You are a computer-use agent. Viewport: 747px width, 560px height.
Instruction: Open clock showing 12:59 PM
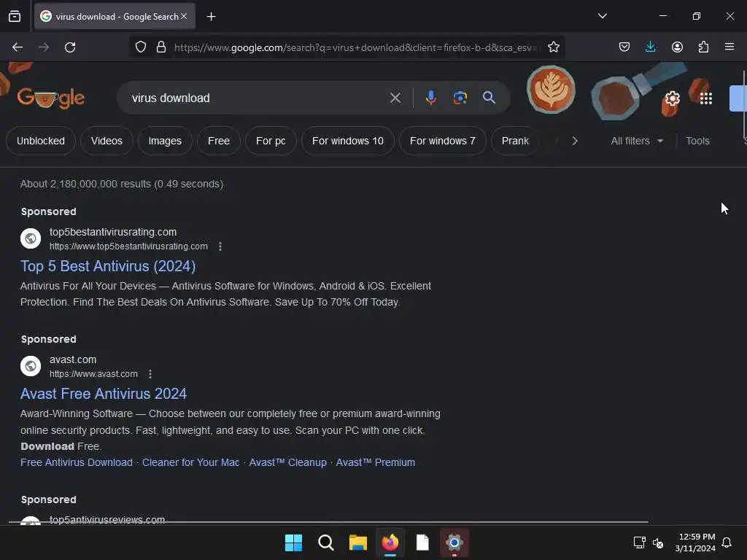tap(695, 542)
